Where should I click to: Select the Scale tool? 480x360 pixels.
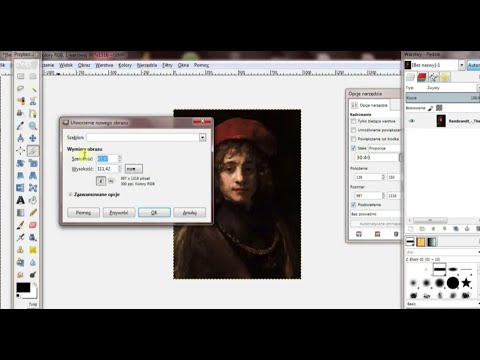click(33, 163)
